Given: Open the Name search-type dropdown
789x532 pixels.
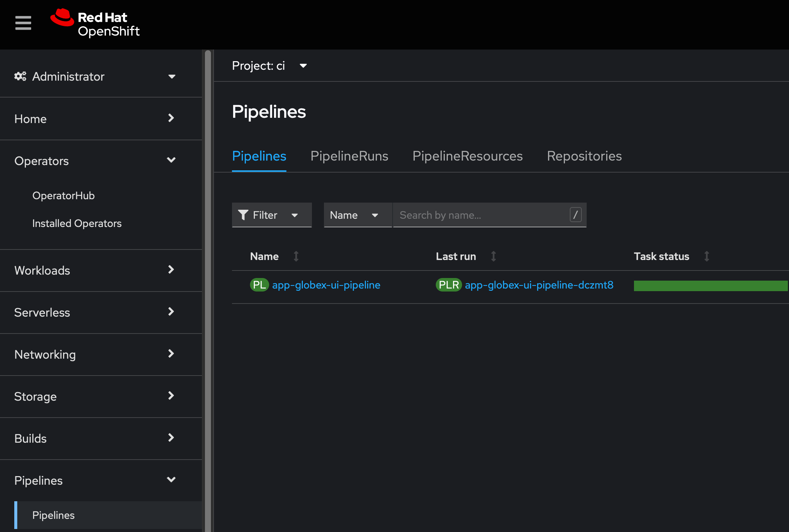Looking at the screenshot, I should (358, 215).
